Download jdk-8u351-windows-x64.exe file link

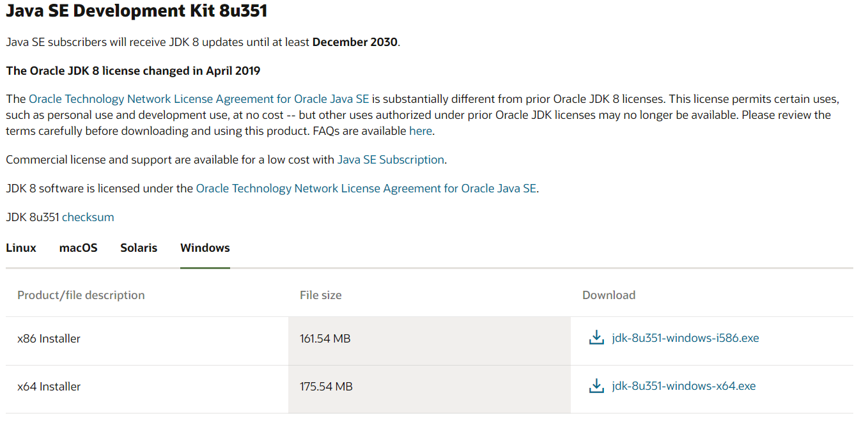683,386
